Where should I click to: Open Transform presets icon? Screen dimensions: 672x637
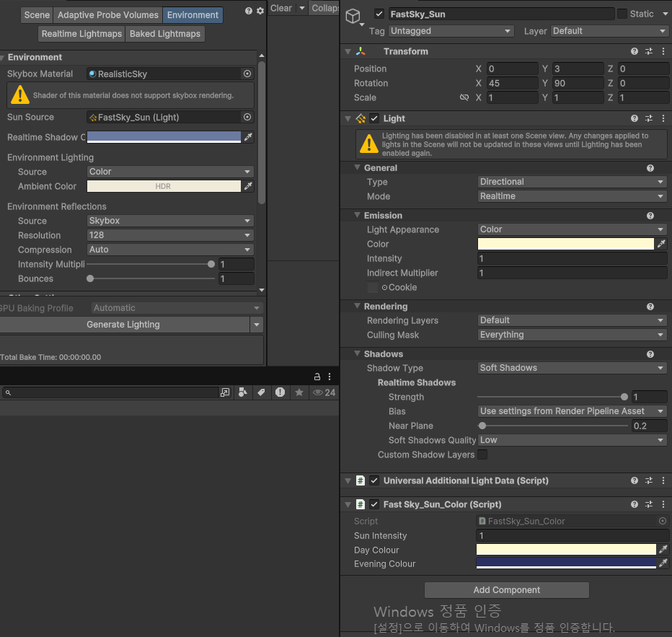click(x=649, y=51)
